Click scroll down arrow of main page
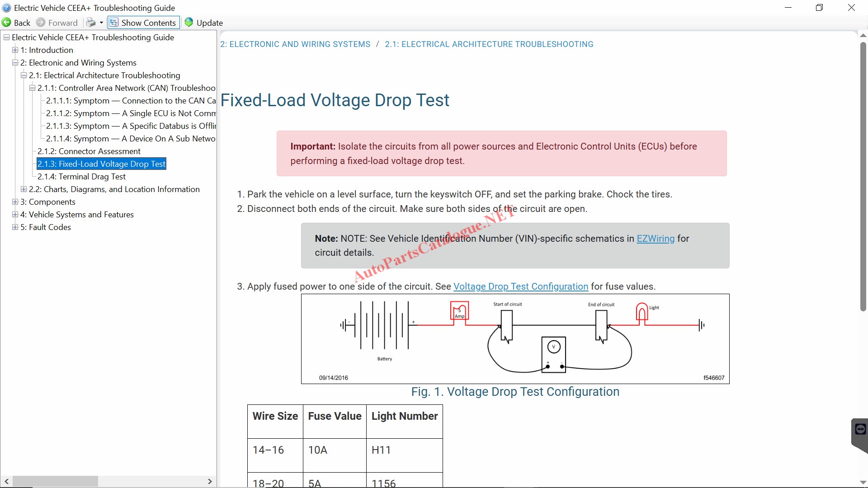 [863, 483]
